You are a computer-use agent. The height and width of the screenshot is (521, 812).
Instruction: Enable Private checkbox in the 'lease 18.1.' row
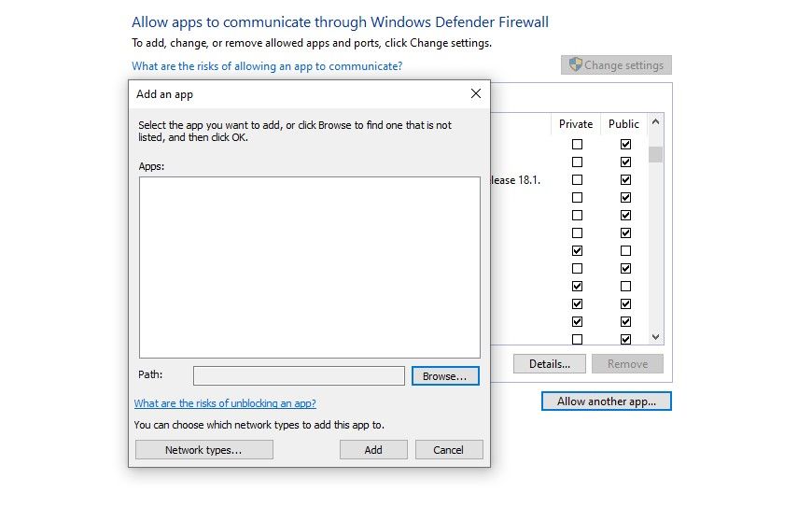tap(577, 179)
